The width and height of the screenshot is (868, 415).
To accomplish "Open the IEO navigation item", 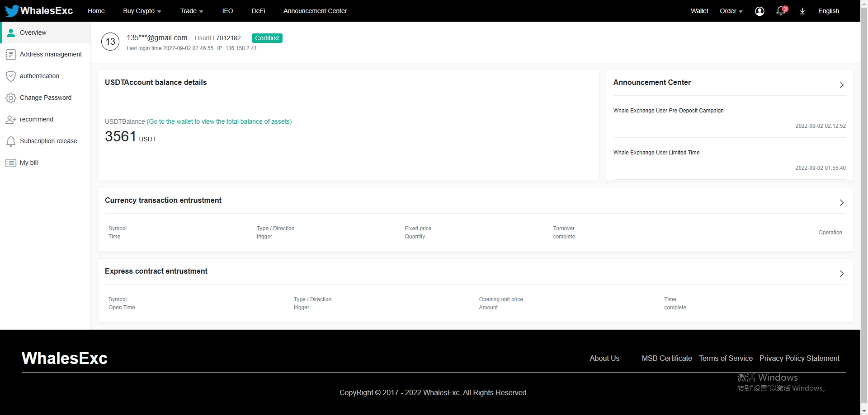I will (x=228, y=11).
